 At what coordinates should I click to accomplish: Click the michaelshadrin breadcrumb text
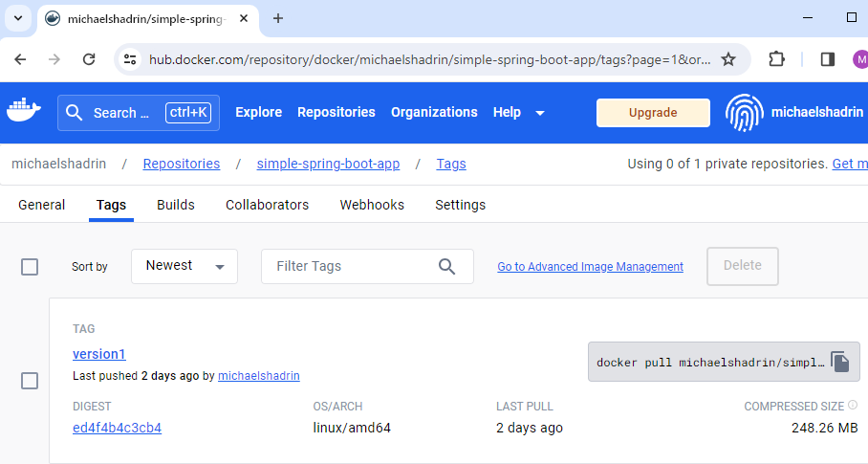[58, 164]
